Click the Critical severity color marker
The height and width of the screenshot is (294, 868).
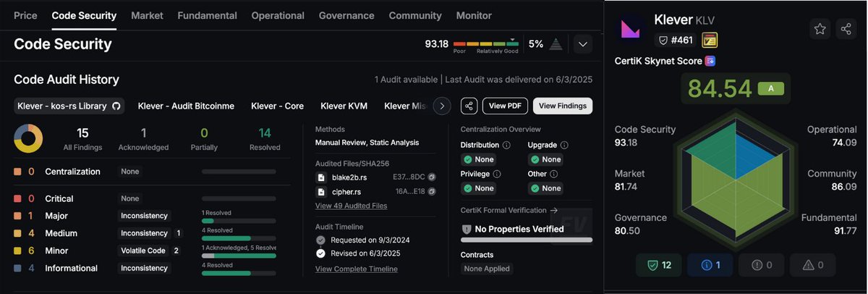pyautogui.click(x=17, y=198)
